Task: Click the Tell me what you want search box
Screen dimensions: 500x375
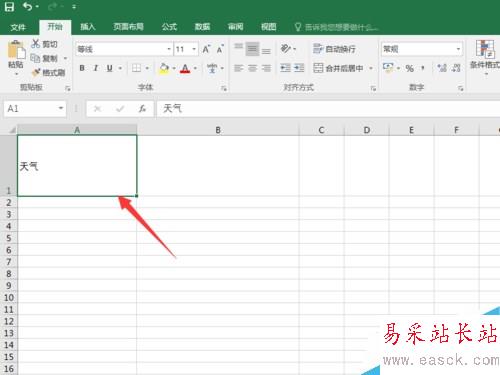Action: 337,27
